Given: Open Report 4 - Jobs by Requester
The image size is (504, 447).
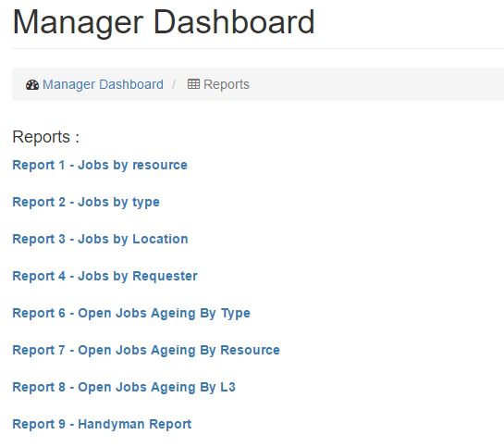Looking at the screenshot, I should pyautogui.click(x=104, y=276).
